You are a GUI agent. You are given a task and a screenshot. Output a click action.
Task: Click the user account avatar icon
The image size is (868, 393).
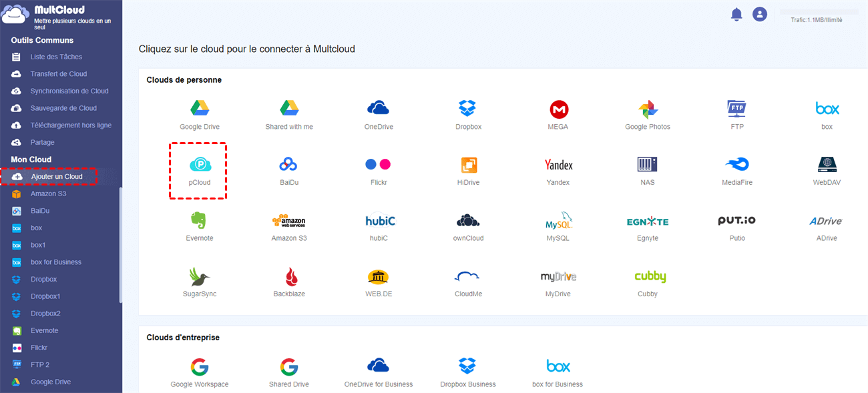coord(760,14)
